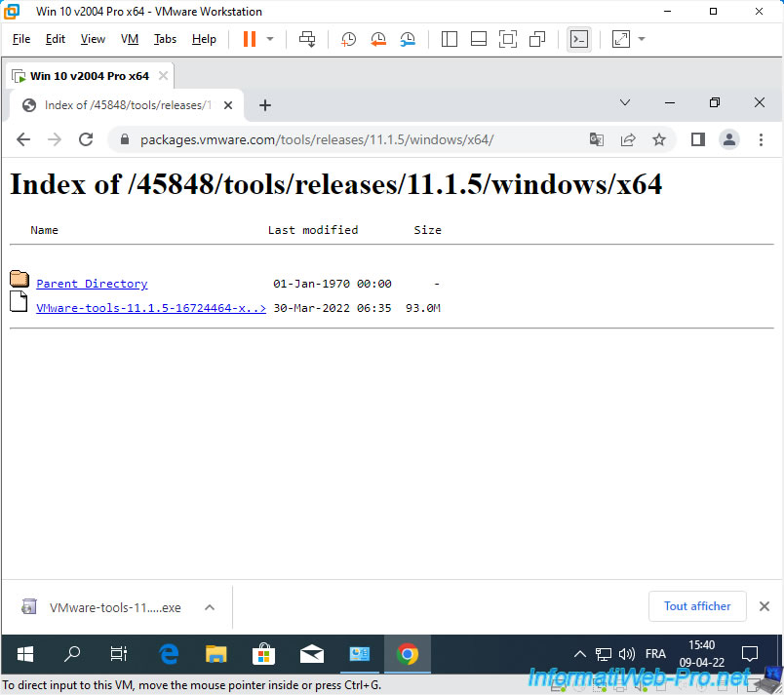Close the Index of Chrome tab
This screenshot has width=784, height=695.
coord(228,105)
